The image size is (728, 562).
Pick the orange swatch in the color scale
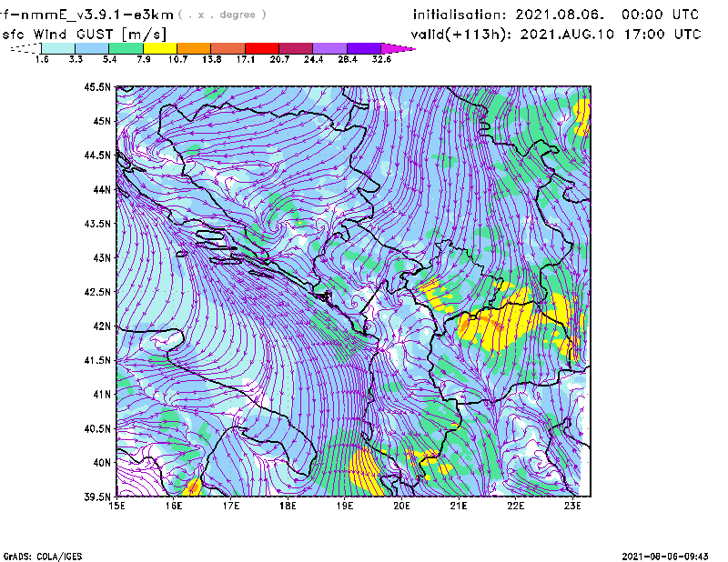(193, 47)
